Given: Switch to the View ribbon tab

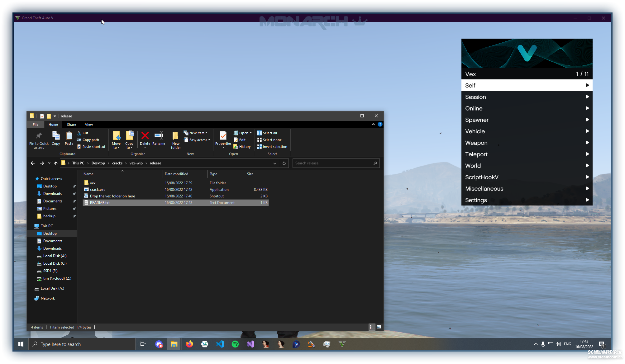Looking at the screenshot, I should coord(89,125).
